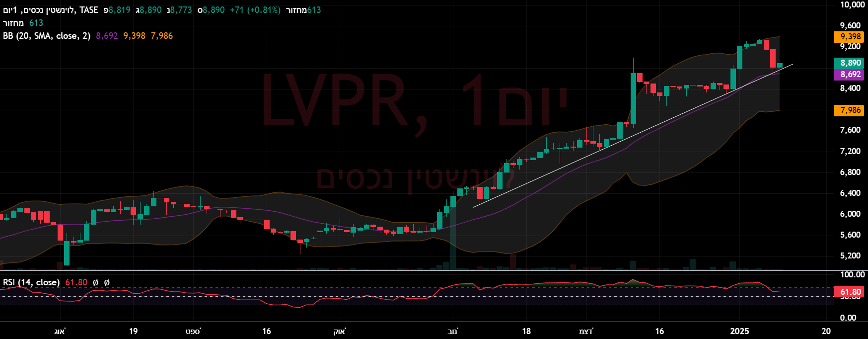Click the 7,600 label on the price axis
Image resolution: width=868 pixels, height=339 pixels.
click(850, 130)
